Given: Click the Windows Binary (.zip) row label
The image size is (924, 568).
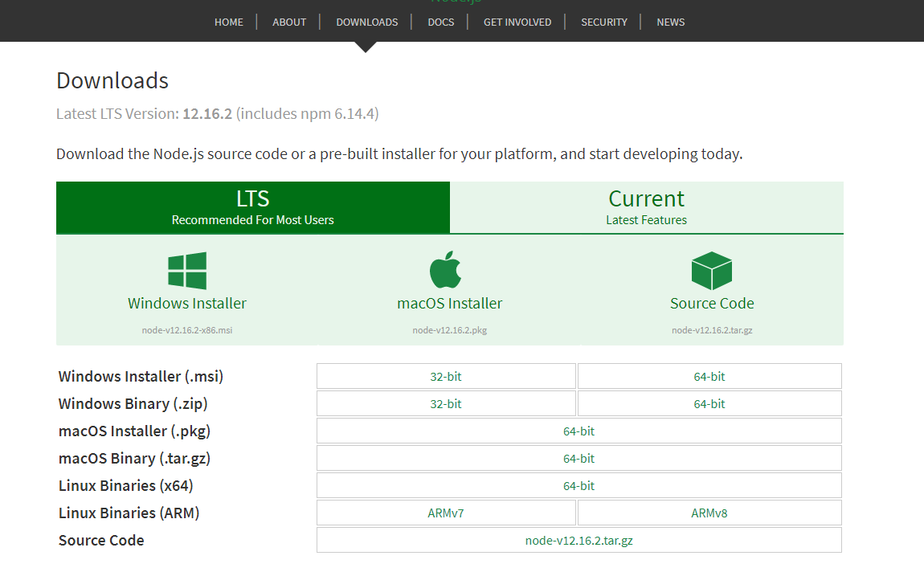Looking at the screenshot, I should click(x=133, y=403).
